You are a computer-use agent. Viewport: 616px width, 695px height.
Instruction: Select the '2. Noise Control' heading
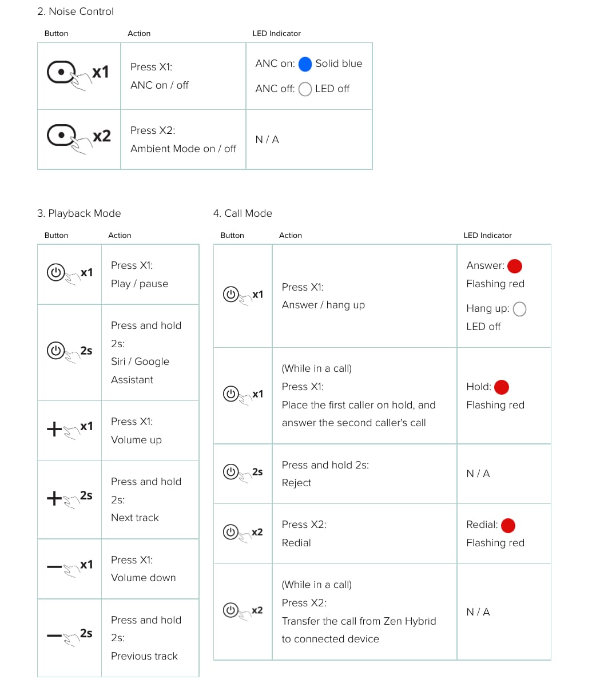click(x=75, y=11)
